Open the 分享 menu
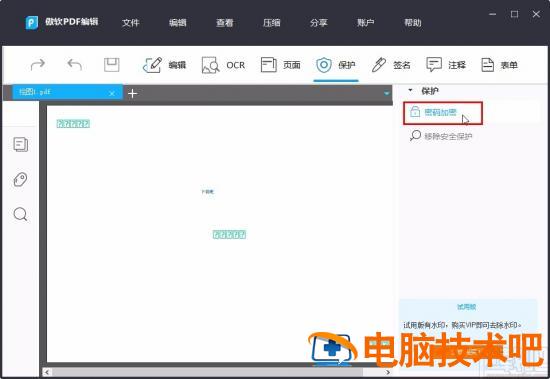The width and height of the screenshot is (550, 379). 318,23
